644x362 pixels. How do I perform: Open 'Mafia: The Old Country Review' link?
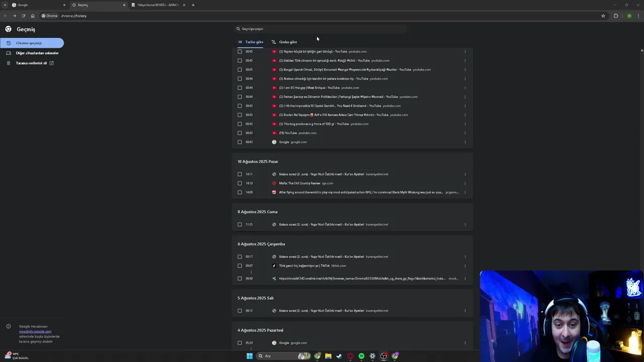[299, 183]
